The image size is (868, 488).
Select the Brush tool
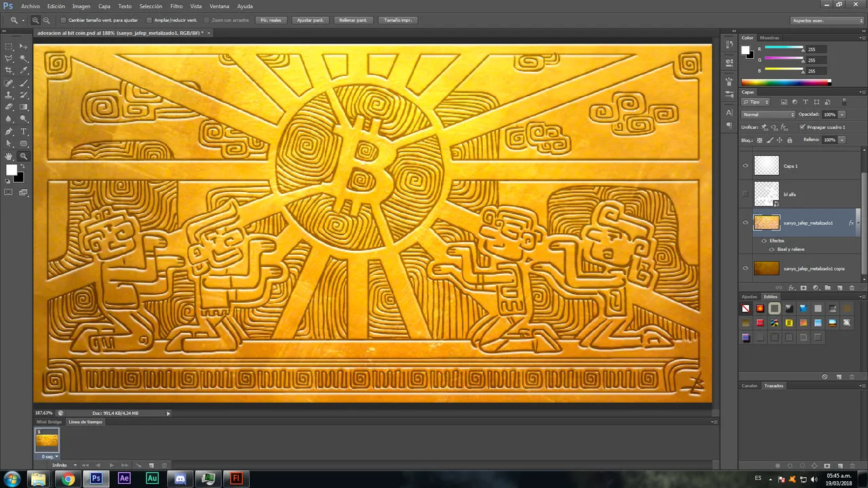coord(24,83)
